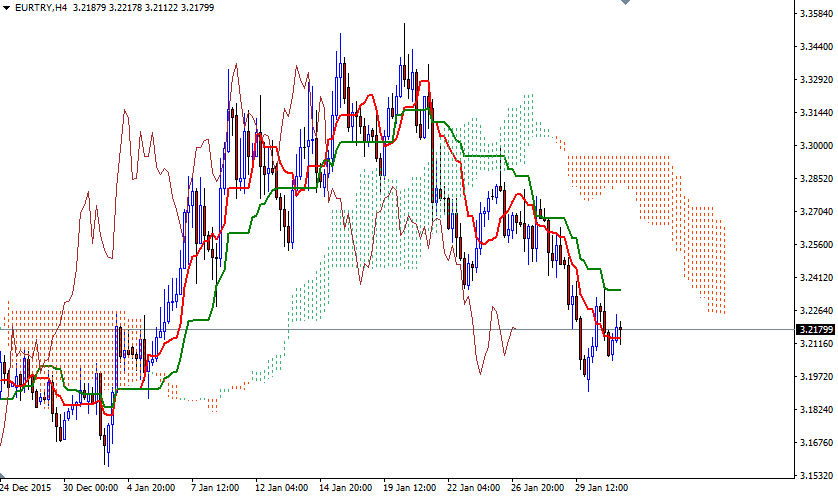Viewport: 838px width, 496px height.
Task: Click the 30 Dec 00:00 time label
Action: [90, 487]
